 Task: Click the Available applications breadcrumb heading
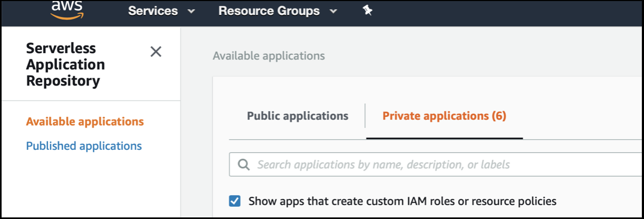point(268,56)
